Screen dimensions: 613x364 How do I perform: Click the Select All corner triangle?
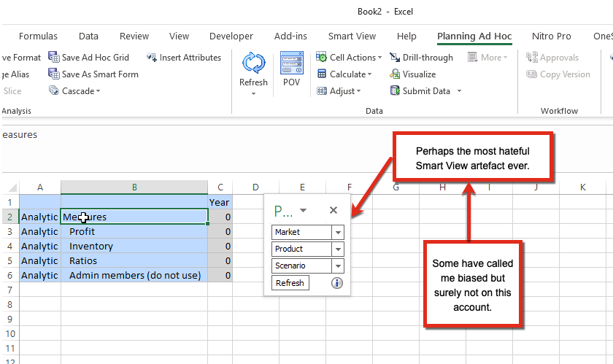[12, 187]
